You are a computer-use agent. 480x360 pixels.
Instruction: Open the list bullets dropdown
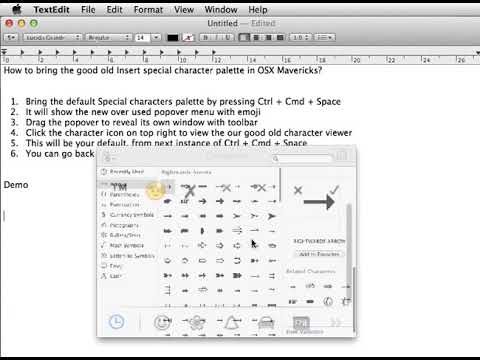coord(325,37)
